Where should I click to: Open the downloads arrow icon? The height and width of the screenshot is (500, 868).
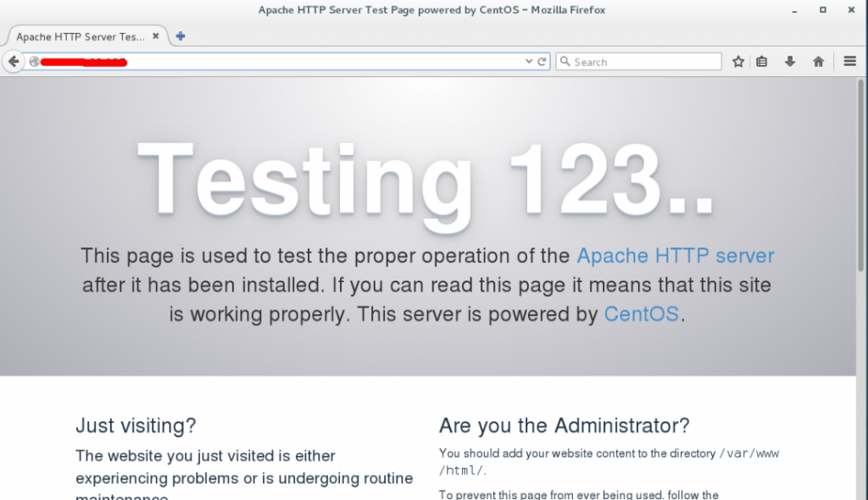(790, 62)
